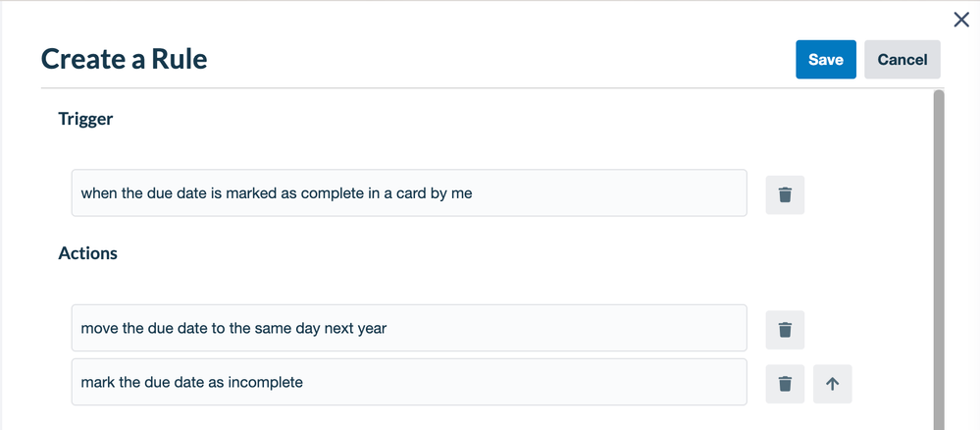980x430 pixels.
Task: Select the "mark the due date as incomplete" action row
Action: 409,382
